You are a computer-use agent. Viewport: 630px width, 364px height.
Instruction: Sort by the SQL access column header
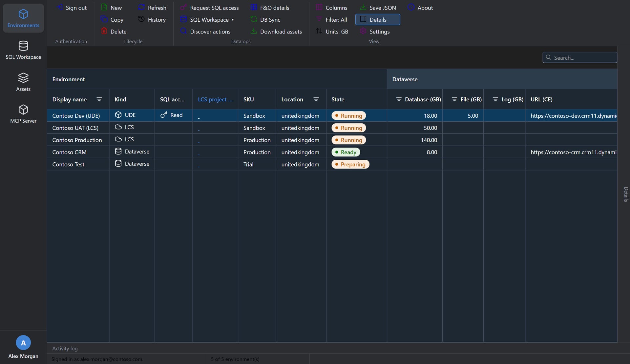pos(174,99)
